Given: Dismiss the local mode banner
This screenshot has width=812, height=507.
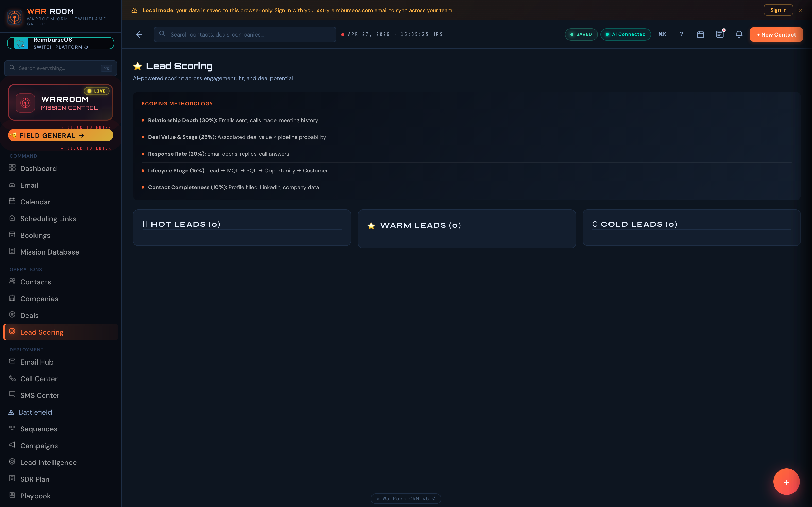Looking at the screenshot, I should [x=801, y=10].
